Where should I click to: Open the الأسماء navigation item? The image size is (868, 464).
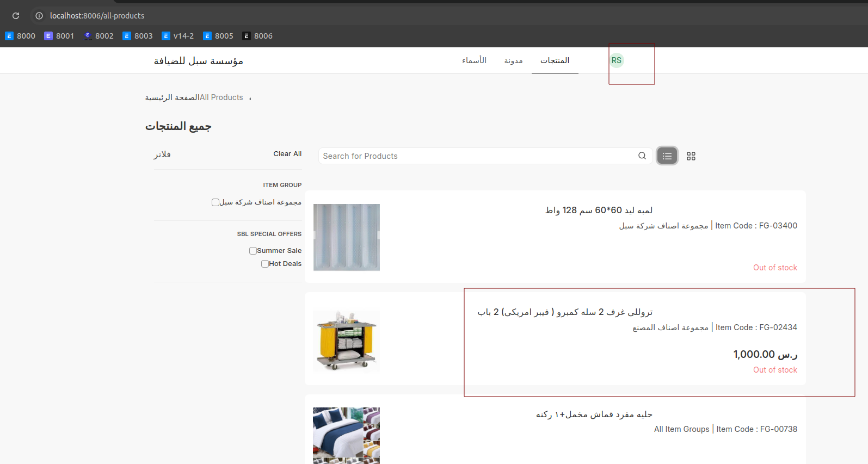[474, 60]
